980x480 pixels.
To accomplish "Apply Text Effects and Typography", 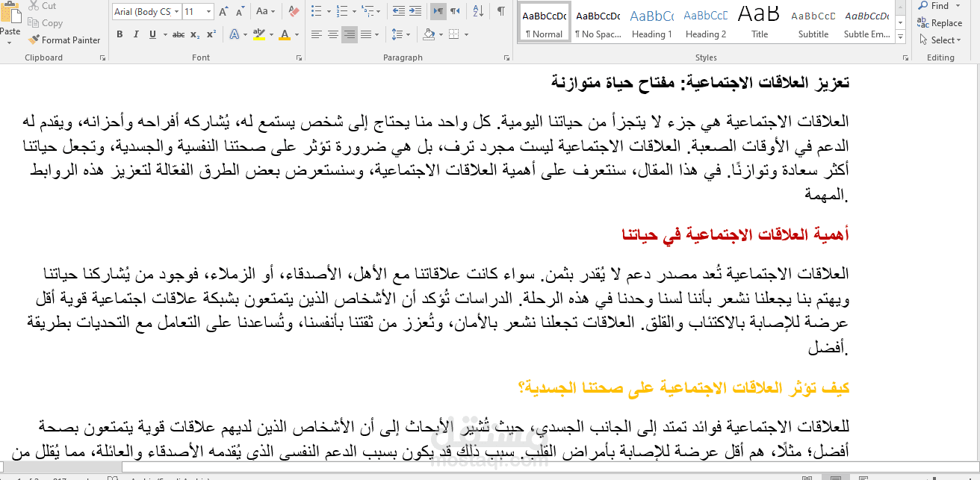I will click(235, 34).
